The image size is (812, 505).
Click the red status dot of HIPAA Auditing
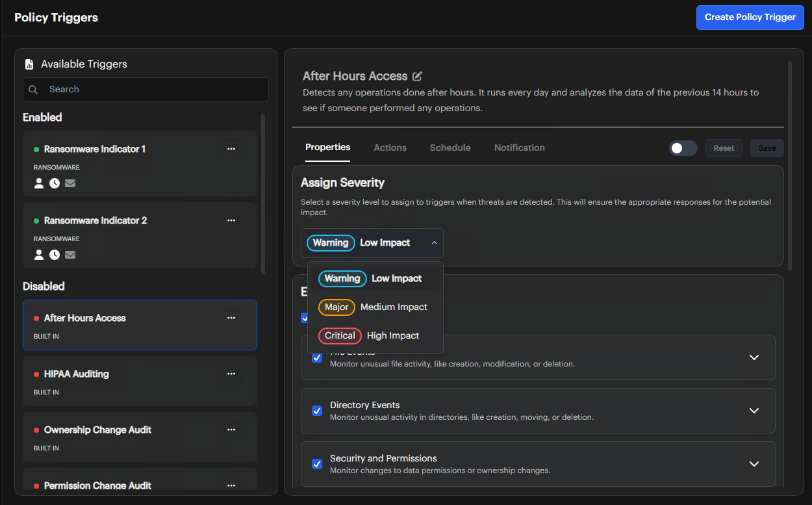click(x=36, y=374)
